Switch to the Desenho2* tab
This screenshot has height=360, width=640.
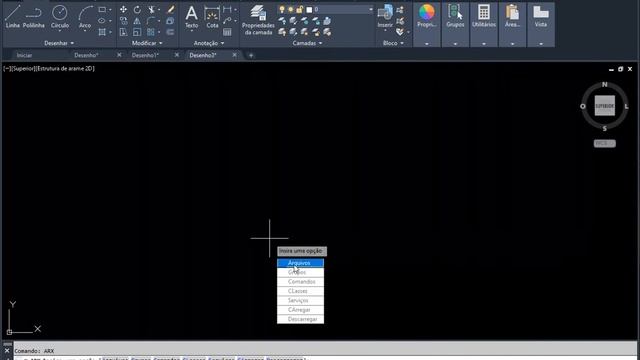tap(203, 55)
